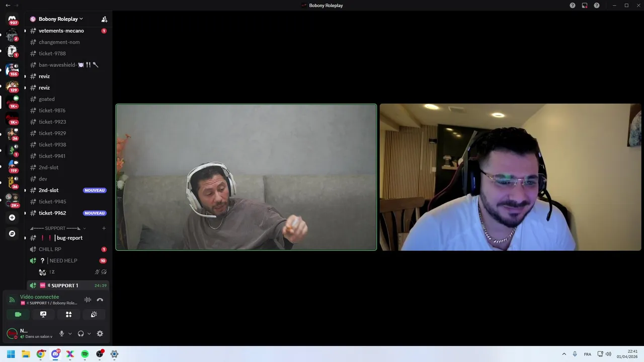Select user !Z in NEED HELP
The height and width of the screenshot is (362, 644).
[x=73, y=272]
